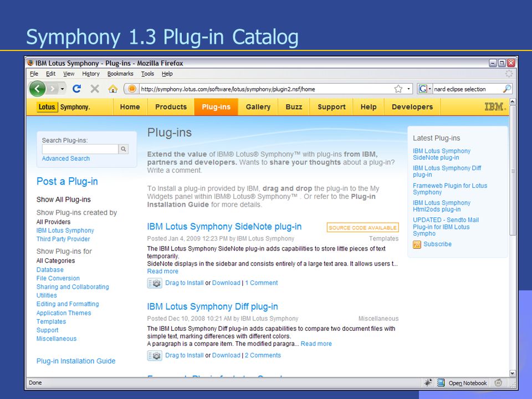Filter by Third Party Provider
Screen dimensions: 532x399
pos(63,239)
